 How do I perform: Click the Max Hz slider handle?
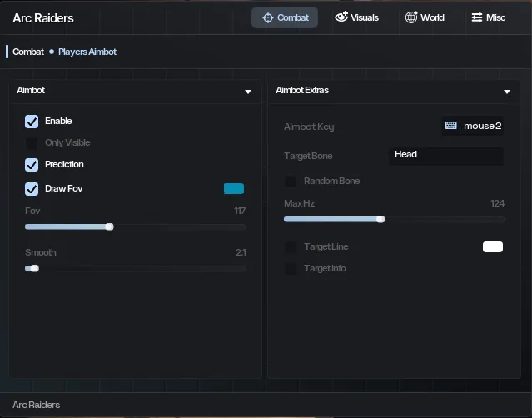[380, 219]
